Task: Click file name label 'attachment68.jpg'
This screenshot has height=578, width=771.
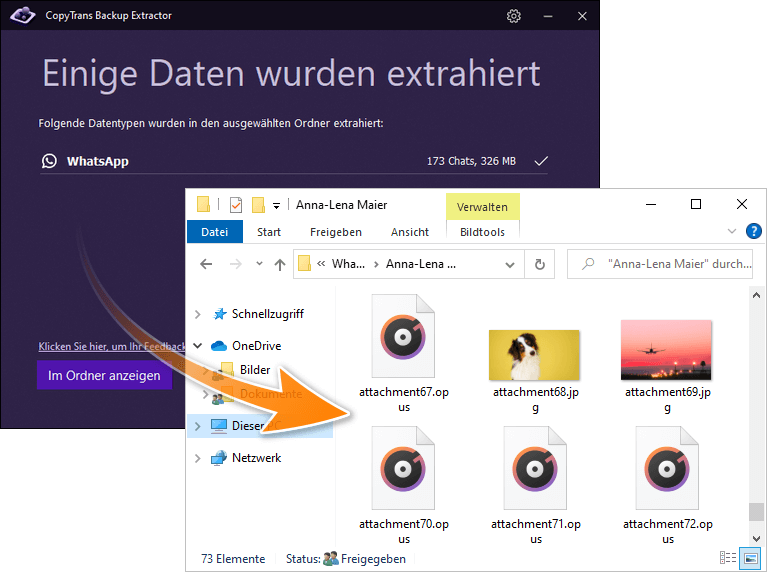Action: coord(535,399)
